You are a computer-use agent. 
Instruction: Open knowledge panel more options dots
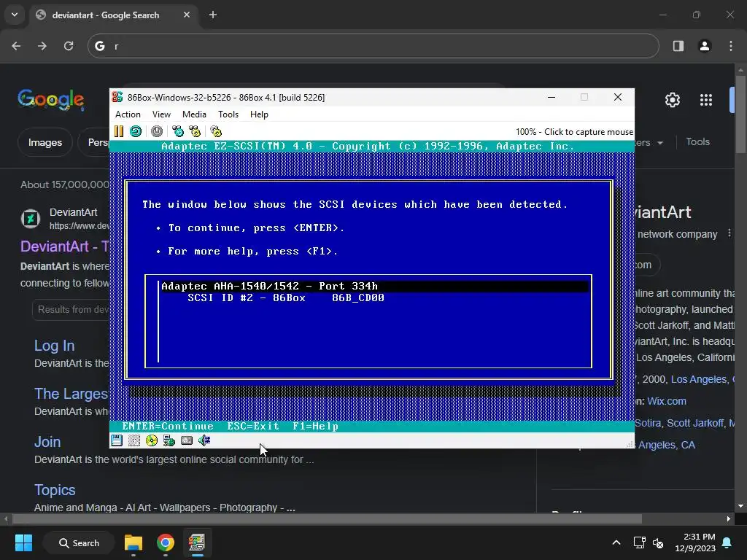coord(729,233)
